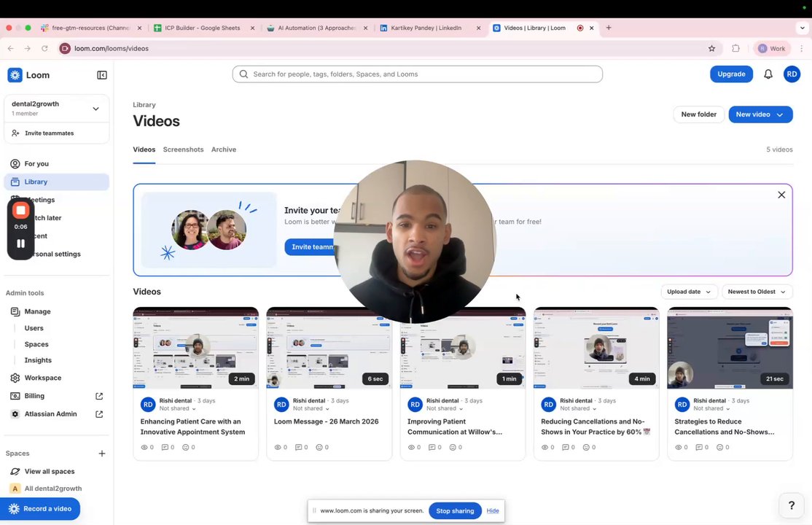The width and height of the screenshot is (812, 525).
Task: Switch to Kartikey Pandey LinkedIn tab
Action: point(426,28)
